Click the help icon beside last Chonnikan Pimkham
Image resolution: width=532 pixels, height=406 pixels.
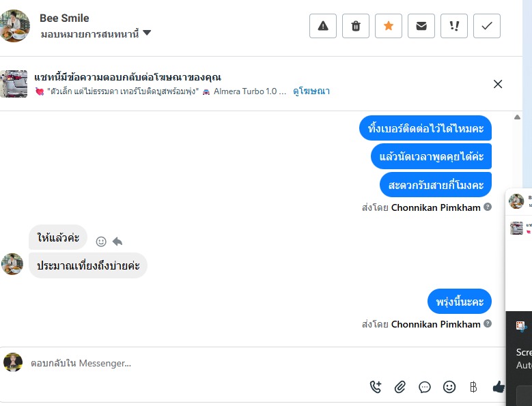coord(488,324)
